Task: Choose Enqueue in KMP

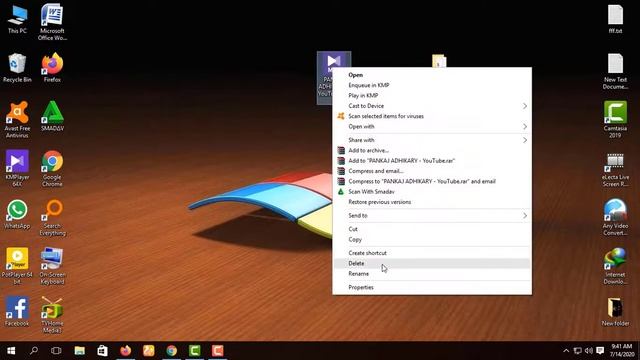Action: point(432,85)
